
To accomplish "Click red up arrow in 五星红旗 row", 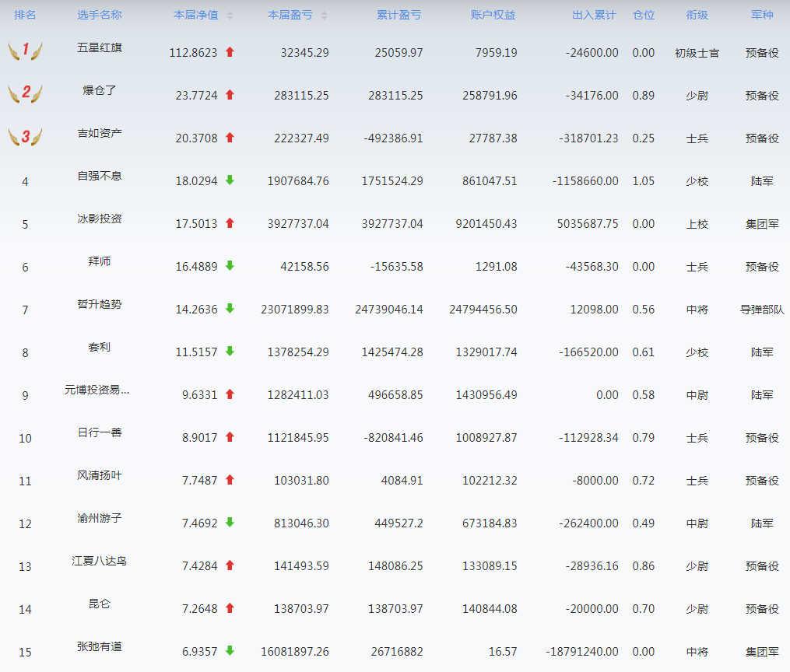I will pyautogui.click(x=230, y=52).
